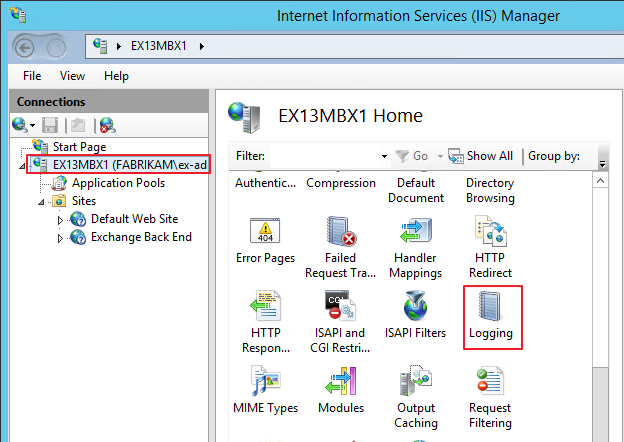This screenshot has height=442, width=624.
Task: Click the Create New Connection globe icon
Action: (x=20, y=125)
